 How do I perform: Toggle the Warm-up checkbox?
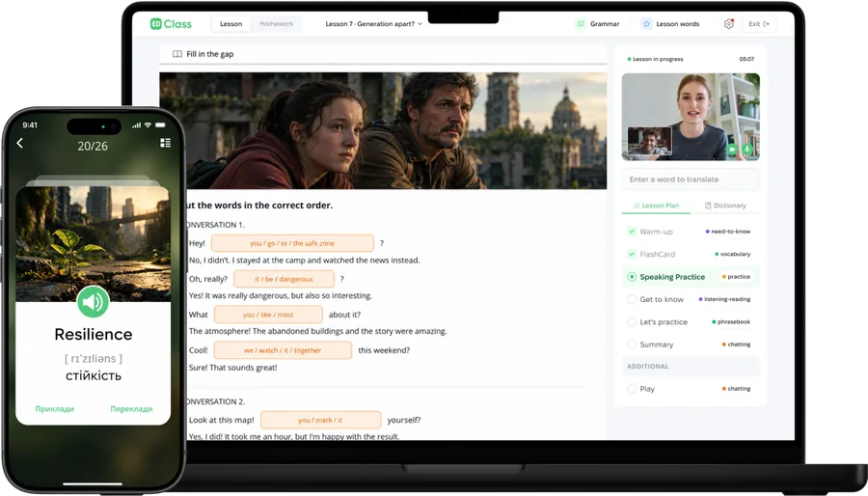tap(632, 232)
